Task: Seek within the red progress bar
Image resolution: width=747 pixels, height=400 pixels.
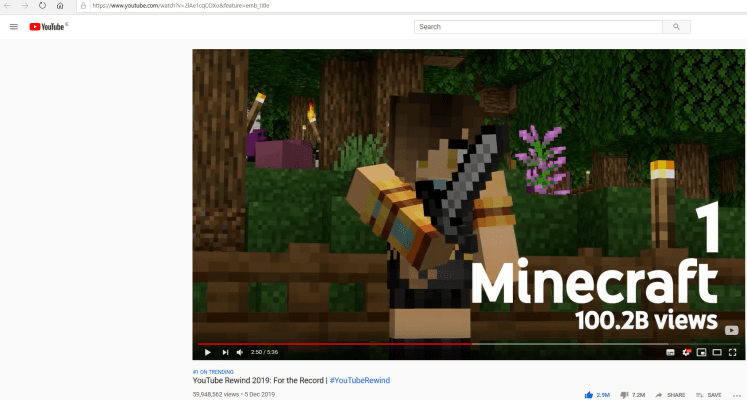Action: coord(334,343)
